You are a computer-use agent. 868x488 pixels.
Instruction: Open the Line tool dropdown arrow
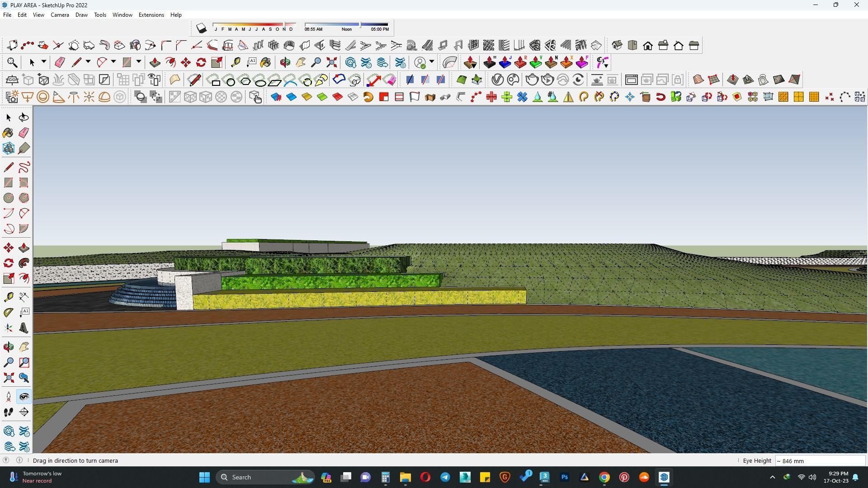(x=88, y=62)
